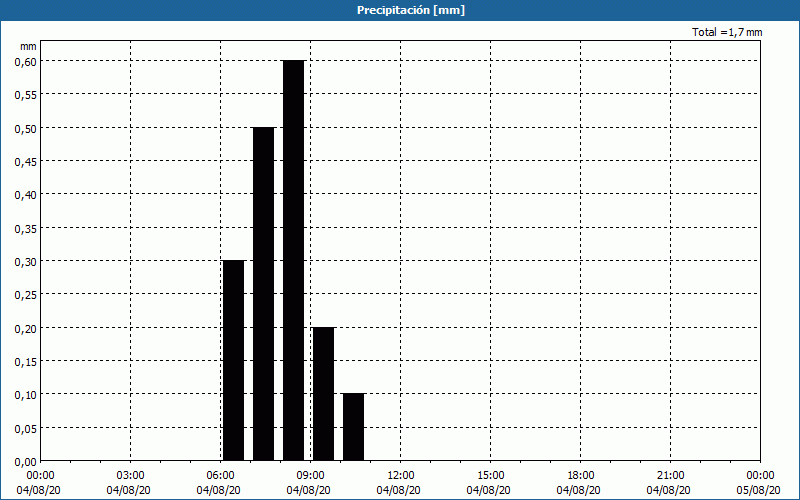Click the shortest 0,10 mm bar
Screen dimensions: 800x500
[354, 427]
